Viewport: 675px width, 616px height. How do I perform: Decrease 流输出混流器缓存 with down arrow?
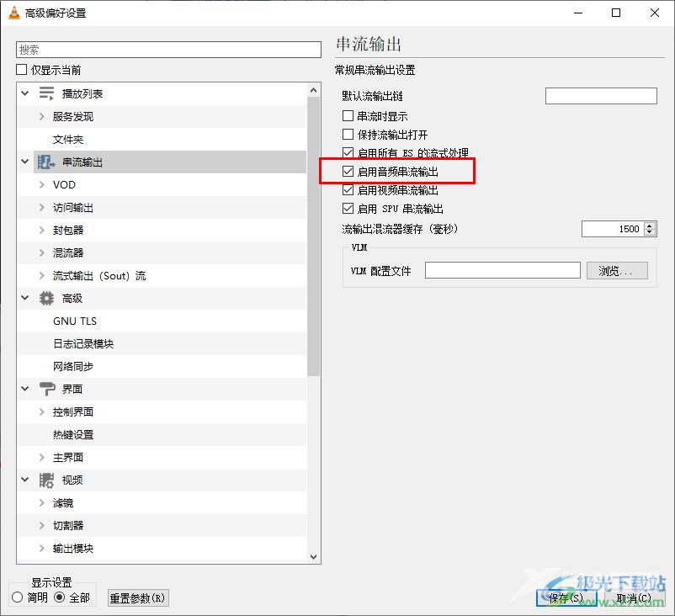click(x=650, y=233)
